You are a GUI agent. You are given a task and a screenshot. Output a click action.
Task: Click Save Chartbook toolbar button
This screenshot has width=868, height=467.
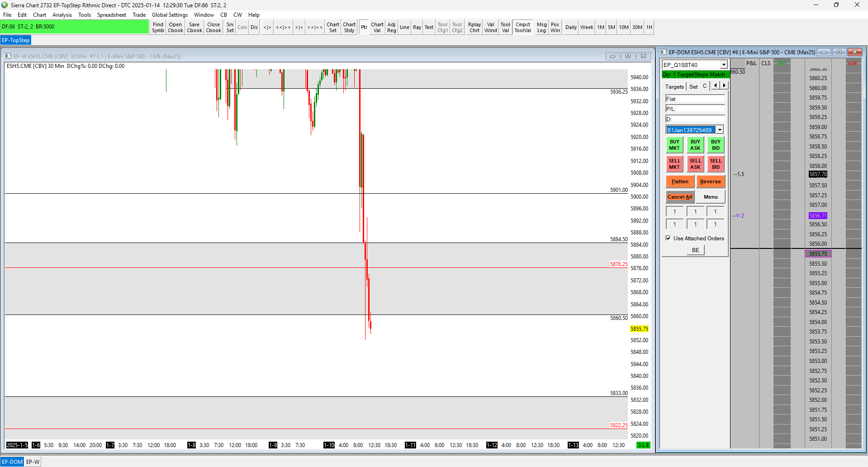[194, 27]
